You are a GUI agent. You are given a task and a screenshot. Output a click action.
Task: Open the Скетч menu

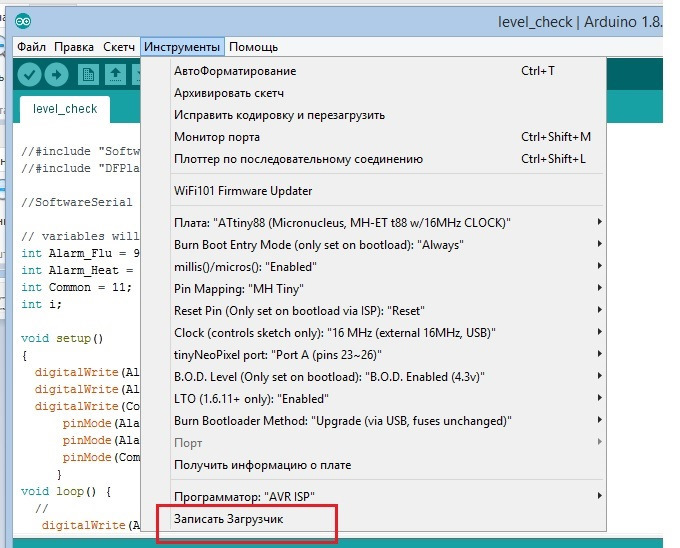click(119, 47)
